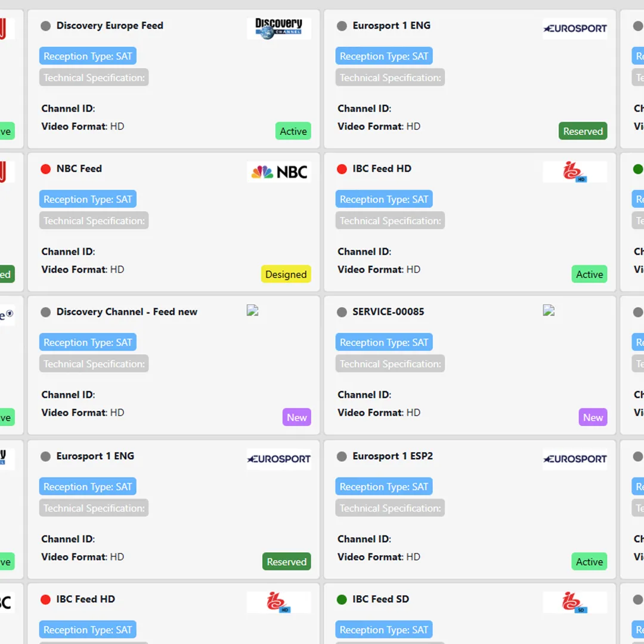644x644 pixels.
Task: Click the Discovery Channel logo on Discovery Europe Feed
Action: tap(279, 29)
